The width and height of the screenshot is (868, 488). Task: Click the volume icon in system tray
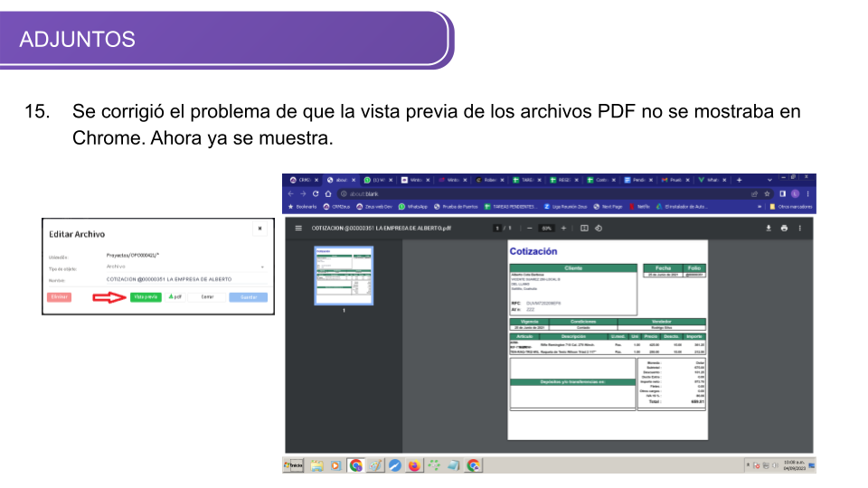click(x=775, y=465)
